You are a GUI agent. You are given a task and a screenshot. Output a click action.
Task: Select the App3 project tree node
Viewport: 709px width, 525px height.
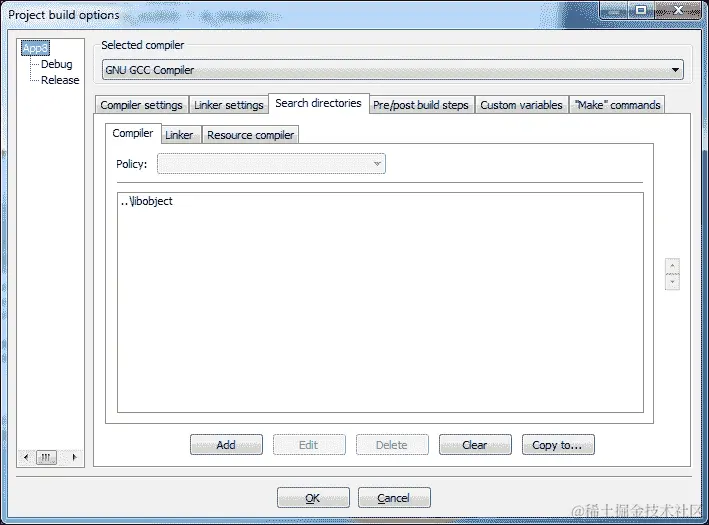click(35, 48)
